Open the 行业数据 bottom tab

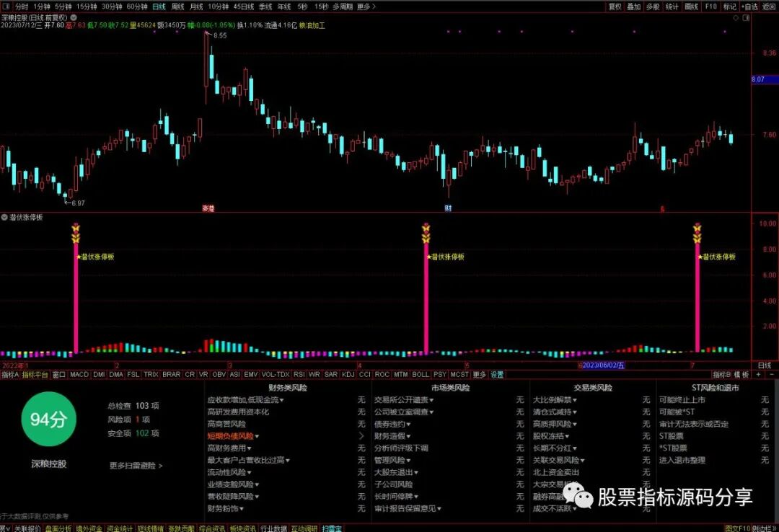click(273, 528)
